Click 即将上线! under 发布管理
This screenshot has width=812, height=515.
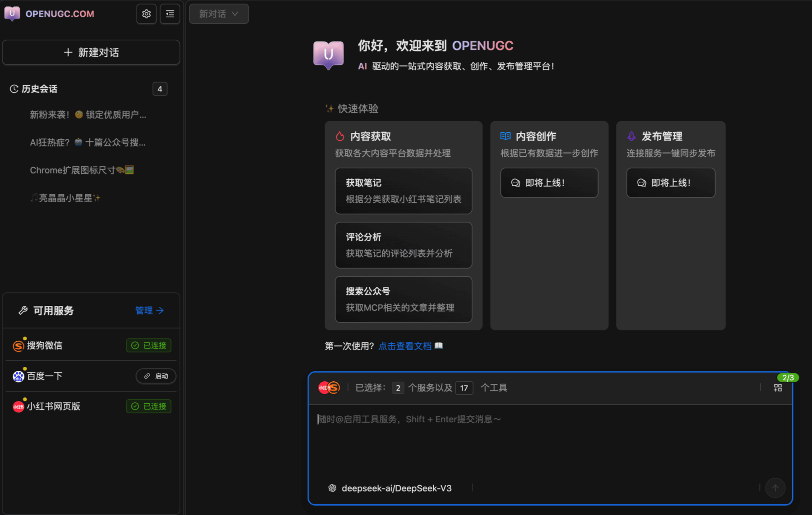click(671, 183)
